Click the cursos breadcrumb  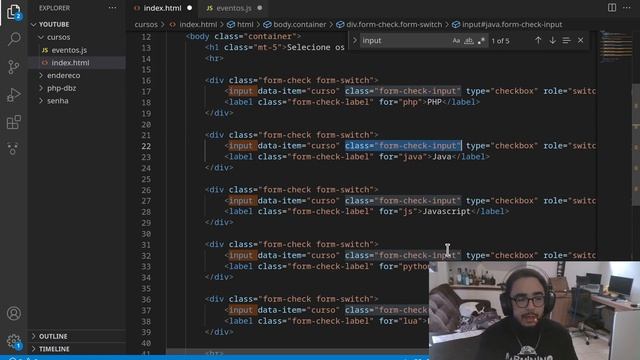click(146, 24)
